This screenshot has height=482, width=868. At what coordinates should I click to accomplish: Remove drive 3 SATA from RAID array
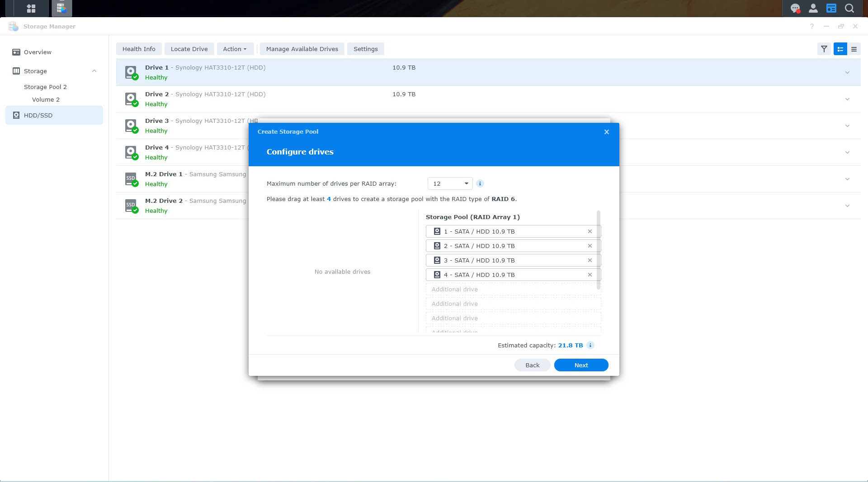point(590,260)
